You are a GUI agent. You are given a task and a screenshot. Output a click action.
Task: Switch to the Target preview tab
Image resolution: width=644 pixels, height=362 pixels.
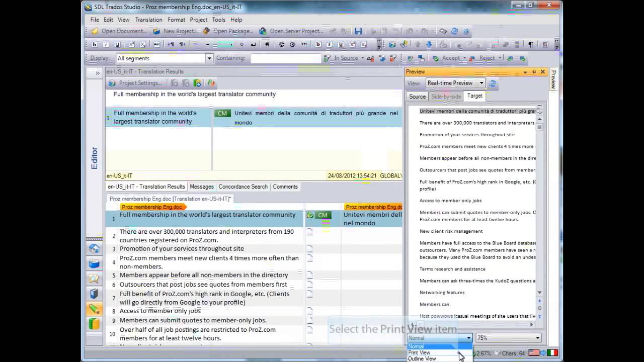click(x=474, y=96)
